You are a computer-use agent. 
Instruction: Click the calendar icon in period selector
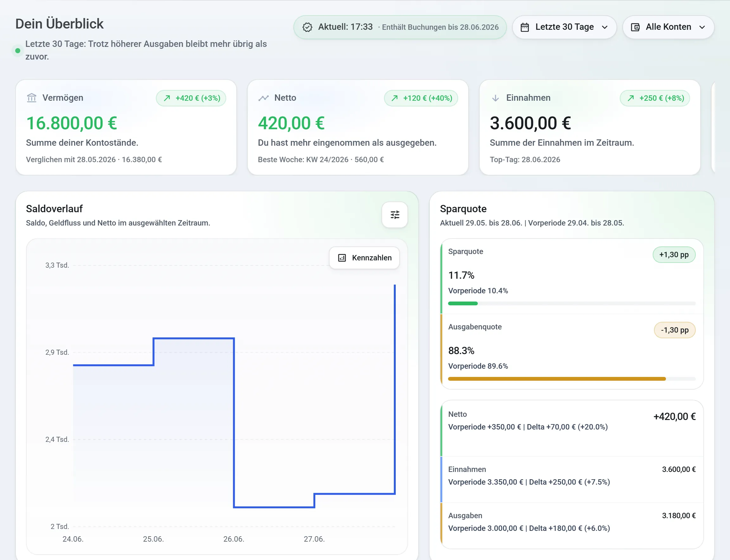click(x=525, y=27)
